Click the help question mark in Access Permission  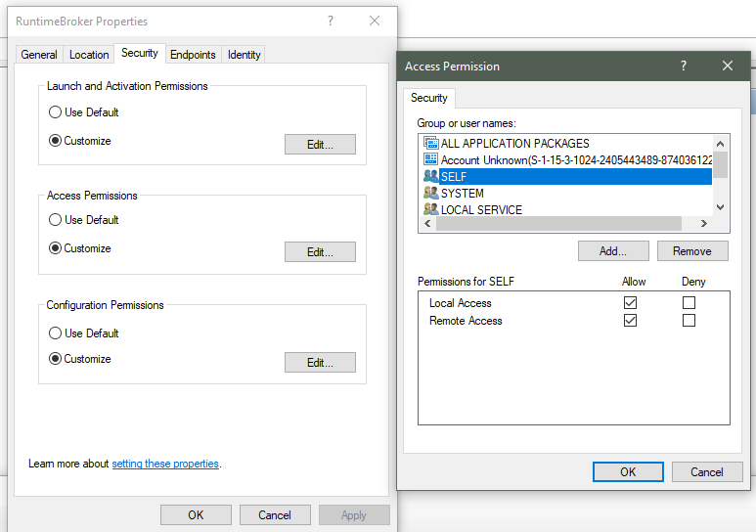(x=684, y=66)
